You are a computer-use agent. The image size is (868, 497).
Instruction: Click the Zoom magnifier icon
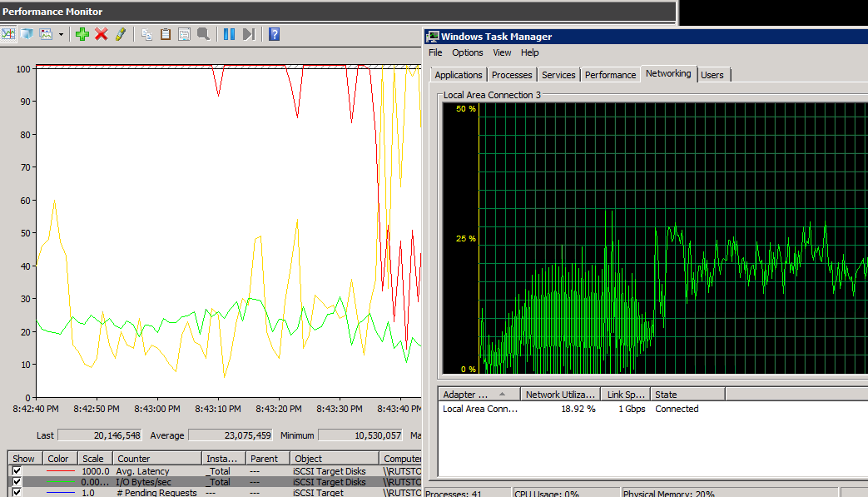pos(203,34)
